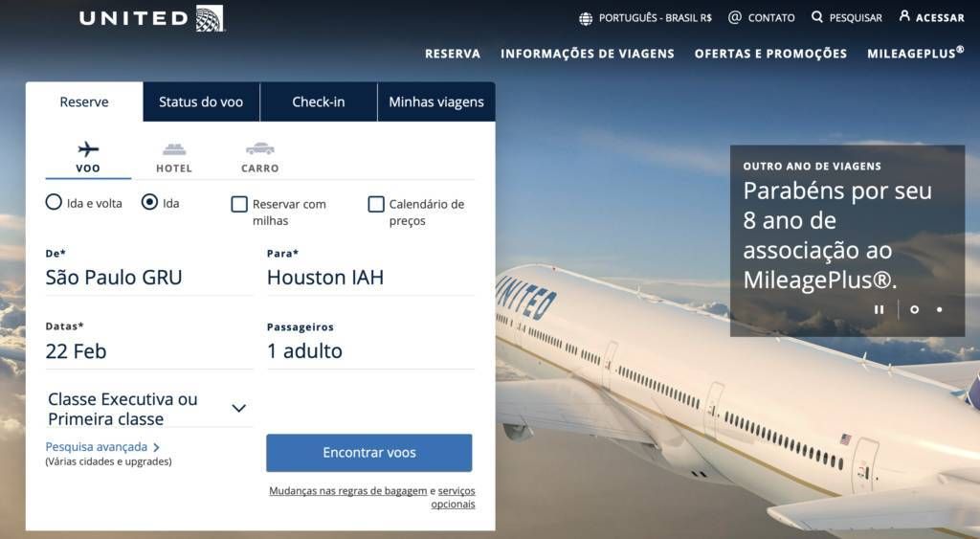Viewport: 980px width, 539px height.
Task: Click the United globe logo
Action: pyautogui.click(x=210, y=18)
